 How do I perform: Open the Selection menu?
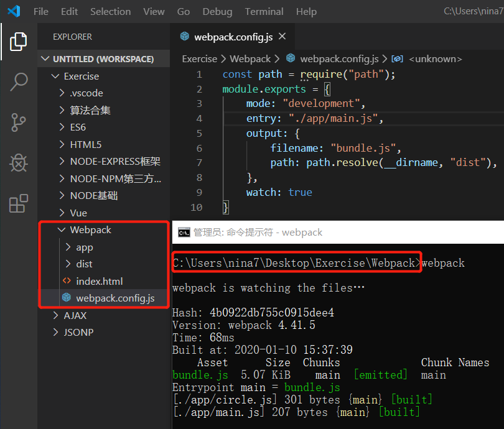(111, 12)
